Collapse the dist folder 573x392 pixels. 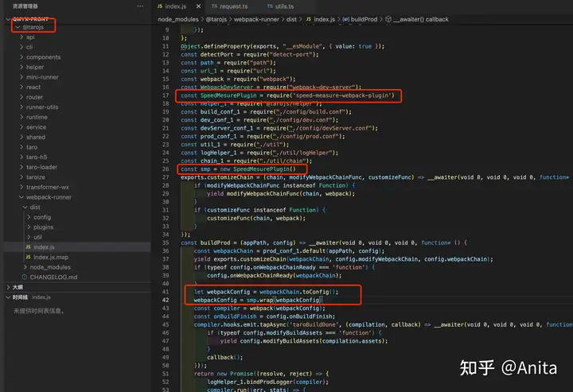(x=25, y=207)
